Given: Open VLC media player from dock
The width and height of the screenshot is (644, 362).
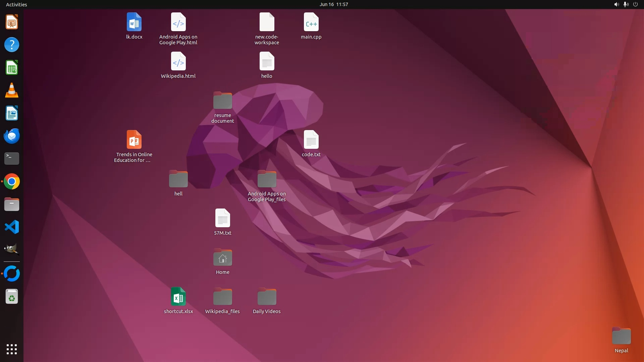Looking at the screenshot, I should (12, 90).
